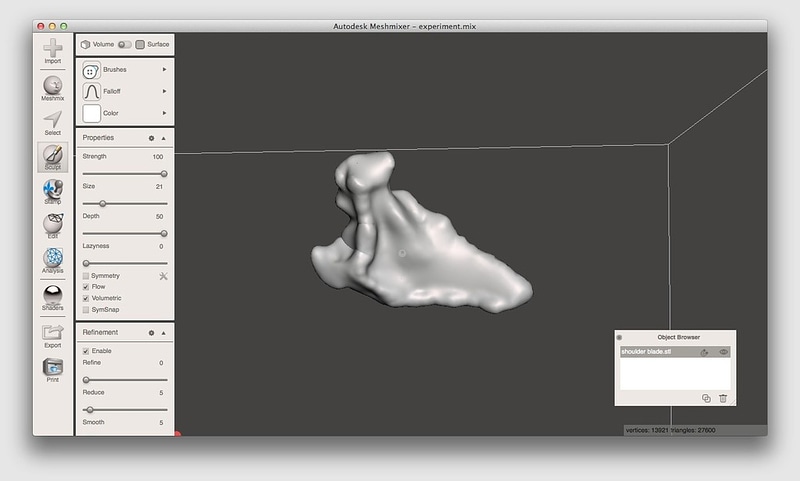The height and width of the screenshot is (481, 800).
Task: Click the Strength slider
Action: point(125,174)
